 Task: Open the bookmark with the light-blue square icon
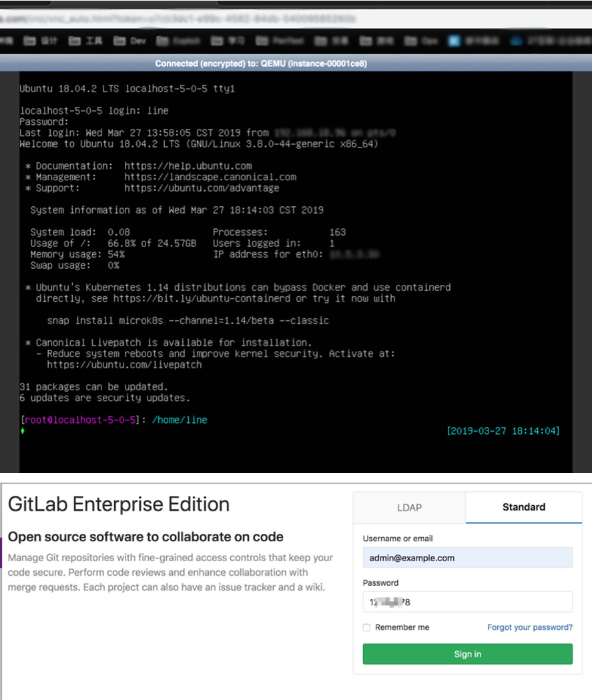(x=454, y=41)
